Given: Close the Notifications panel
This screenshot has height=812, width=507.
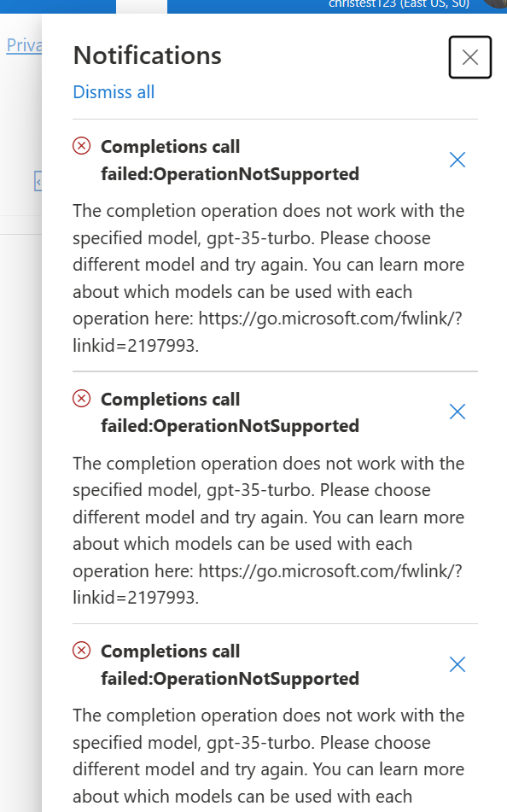Looking at the screenshot, I should (x=470, y=57).
